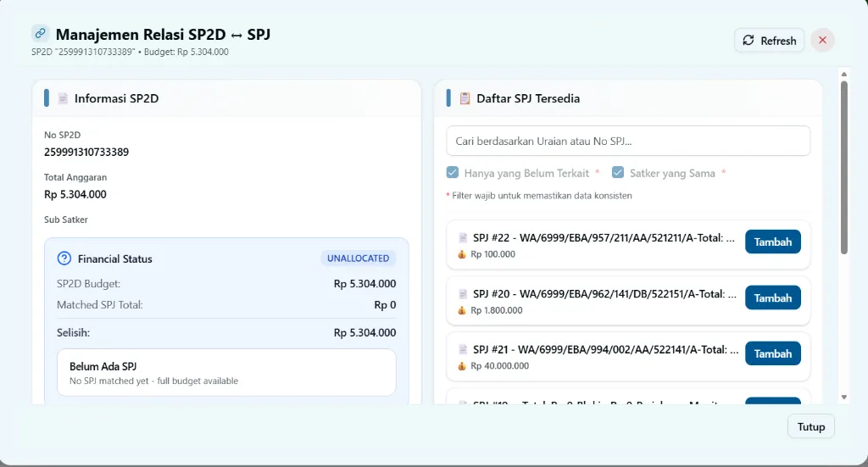Click the question mark icon near Financial Status
Image resolution: width=868 pixels, height=467 pixels.
pos(64,259)
